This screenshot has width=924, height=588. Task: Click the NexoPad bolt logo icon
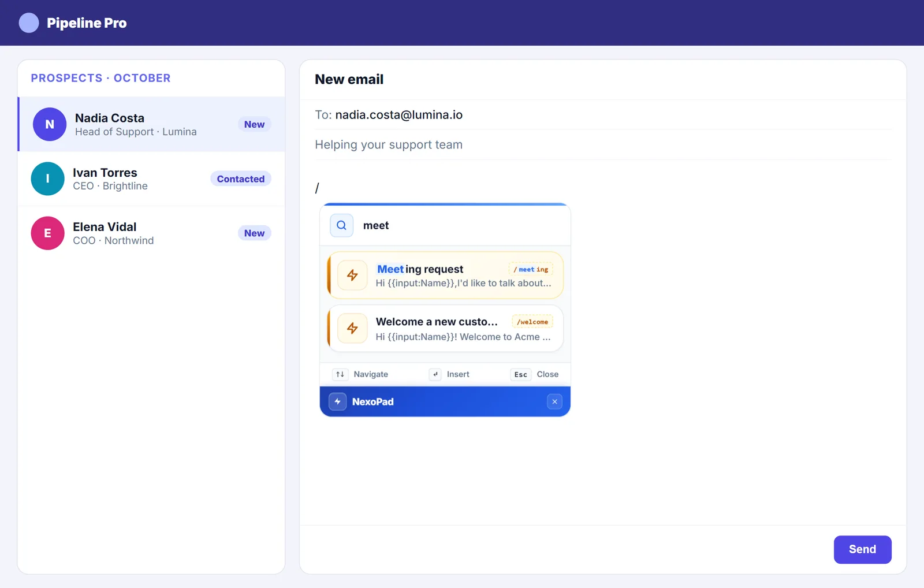click(338, 401)
